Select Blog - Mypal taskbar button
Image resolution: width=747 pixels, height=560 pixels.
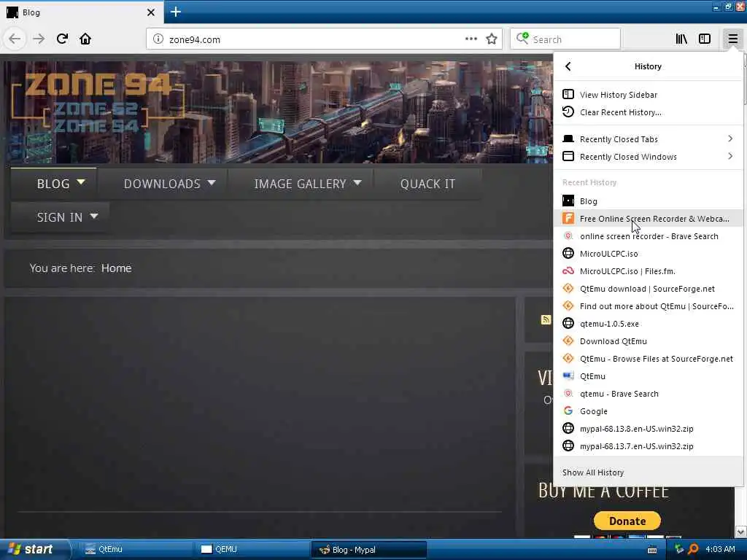click(x=368, y=550)
